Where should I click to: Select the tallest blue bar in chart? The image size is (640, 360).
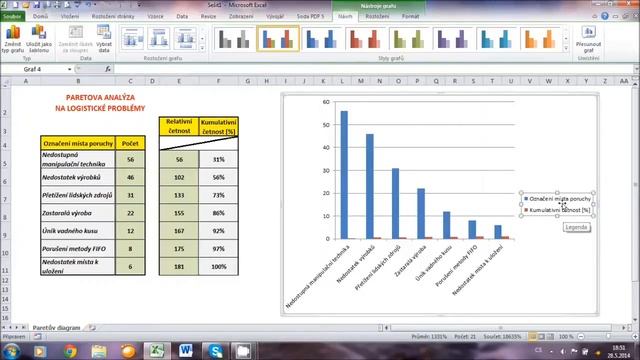[344, 175]
